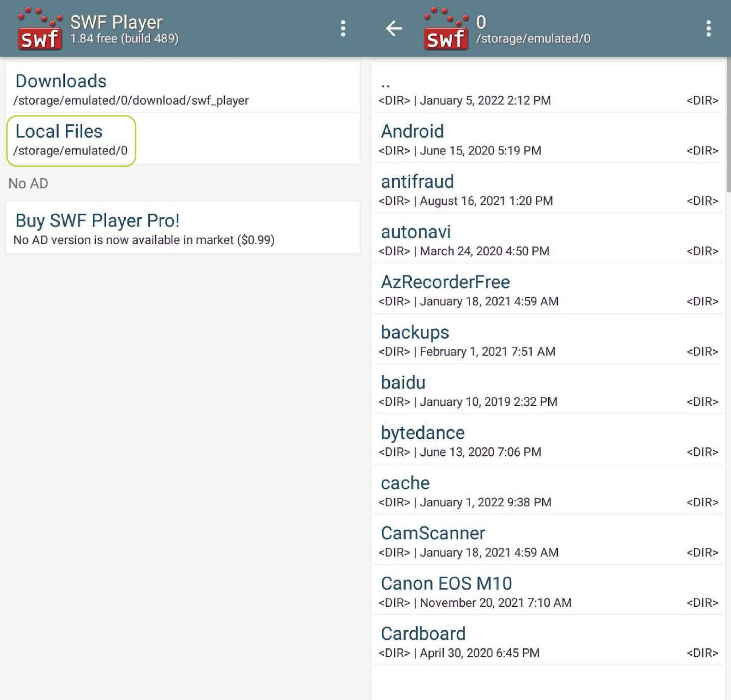Open the backups folder

coord(548,339)
